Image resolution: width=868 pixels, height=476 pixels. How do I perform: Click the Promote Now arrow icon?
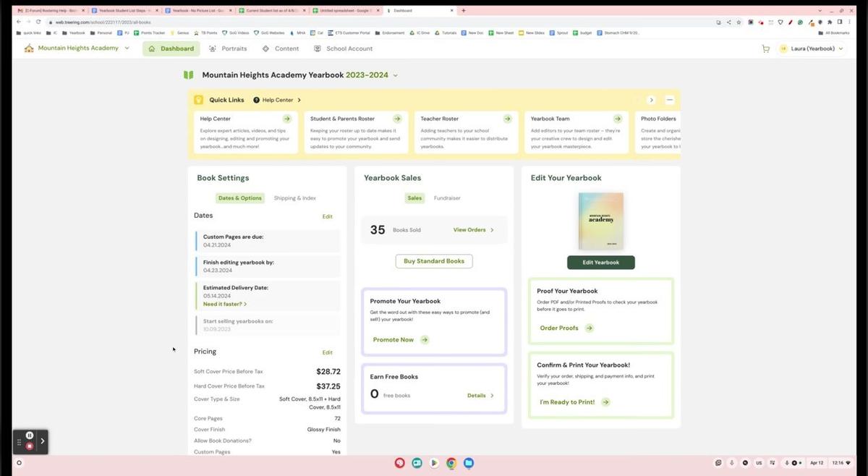pos(425,339)
